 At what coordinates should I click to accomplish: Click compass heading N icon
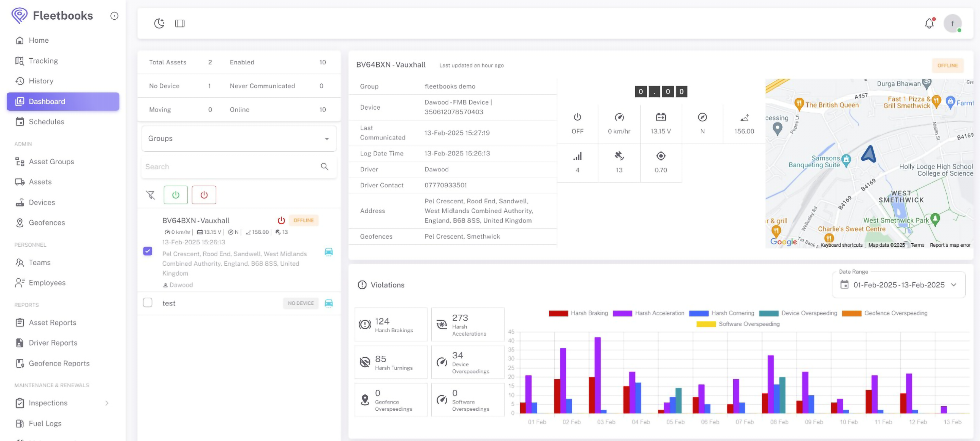coord(702,117)
